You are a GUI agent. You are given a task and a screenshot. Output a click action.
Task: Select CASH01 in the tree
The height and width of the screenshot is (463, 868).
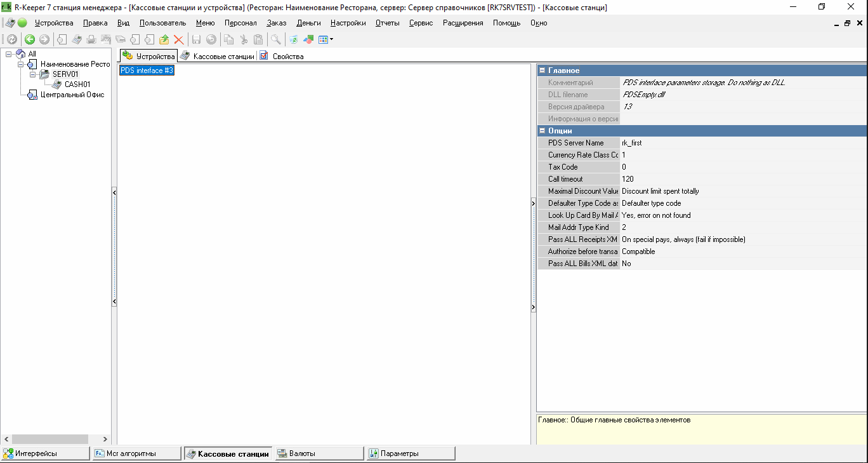[77, 84]
